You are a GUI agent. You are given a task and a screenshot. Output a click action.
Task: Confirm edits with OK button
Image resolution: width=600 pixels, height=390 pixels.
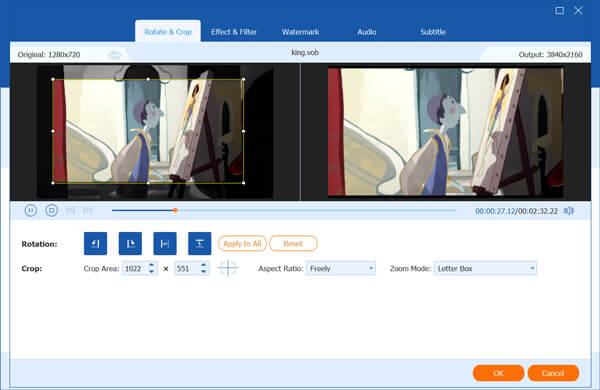tap(498, 373)
